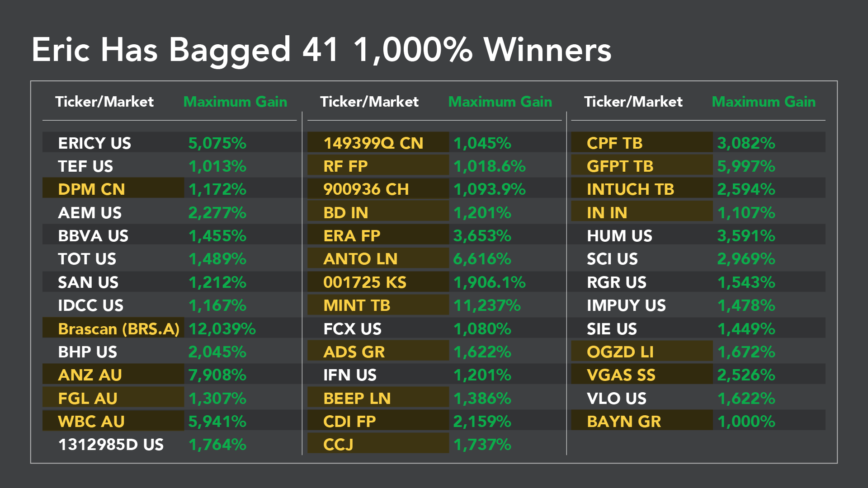
Task: Select the 12,039% maximum gain value
Action: point(222,328)
